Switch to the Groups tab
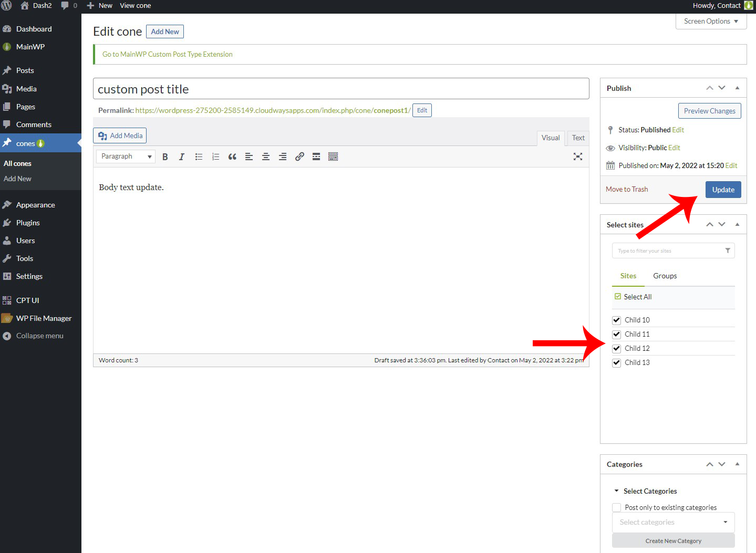This screenshot has height=553, width=756. pyautogui.click(x=665, y=276)
